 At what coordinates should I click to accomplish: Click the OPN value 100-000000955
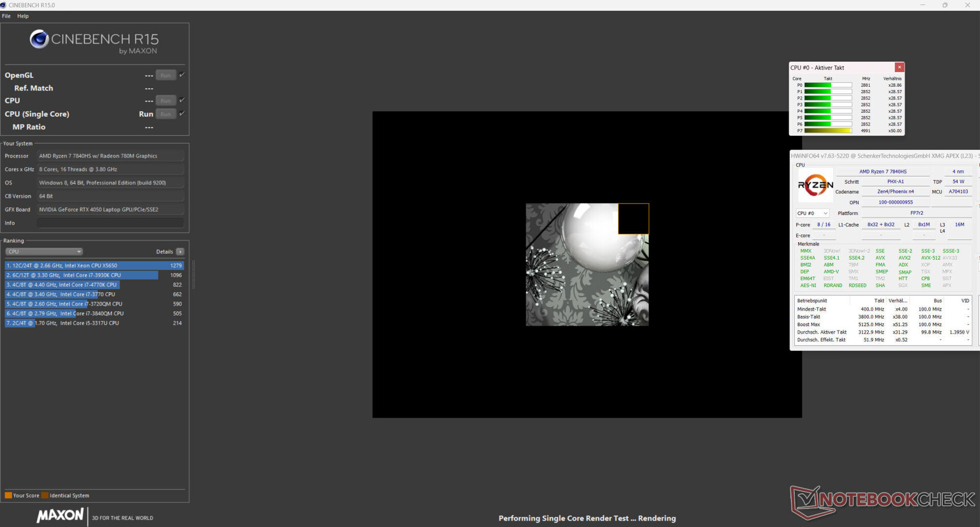coord(895,203)
